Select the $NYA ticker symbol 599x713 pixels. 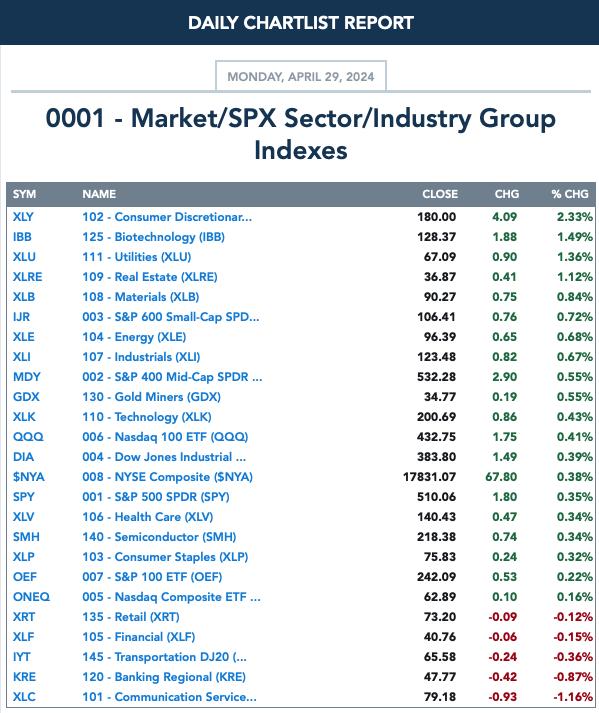pyautogui.click(x=29, y=477)
